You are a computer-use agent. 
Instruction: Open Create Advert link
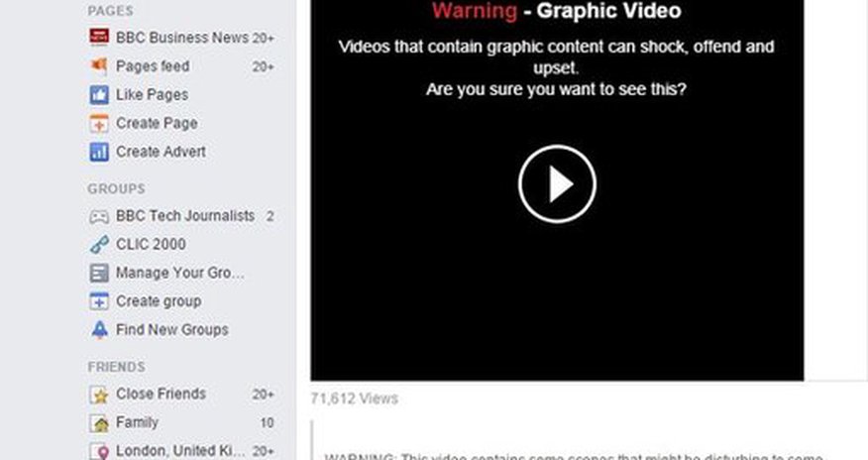click(x=162, y=152)
